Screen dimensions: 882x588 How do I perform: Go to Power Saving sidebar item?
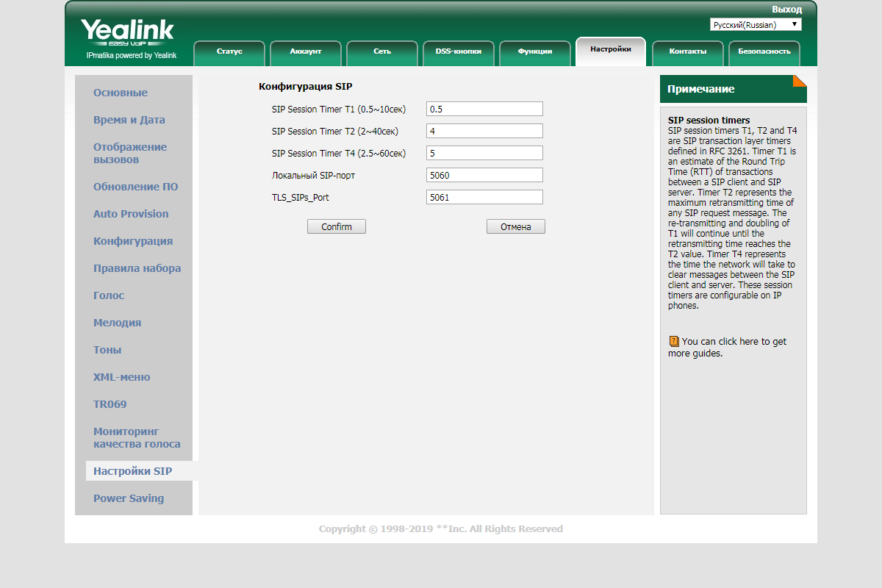coord(129,498)
